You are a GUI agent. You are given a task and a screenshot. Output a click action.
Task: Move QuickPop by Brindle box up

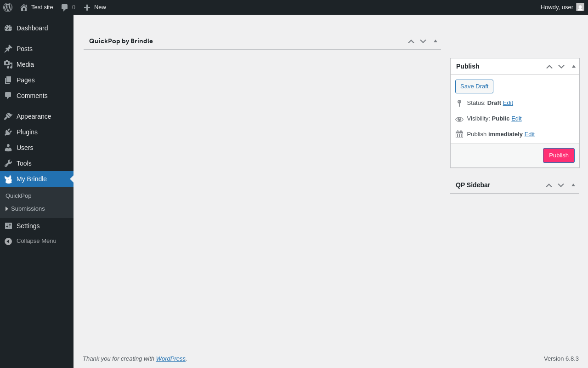coord(411,41)
